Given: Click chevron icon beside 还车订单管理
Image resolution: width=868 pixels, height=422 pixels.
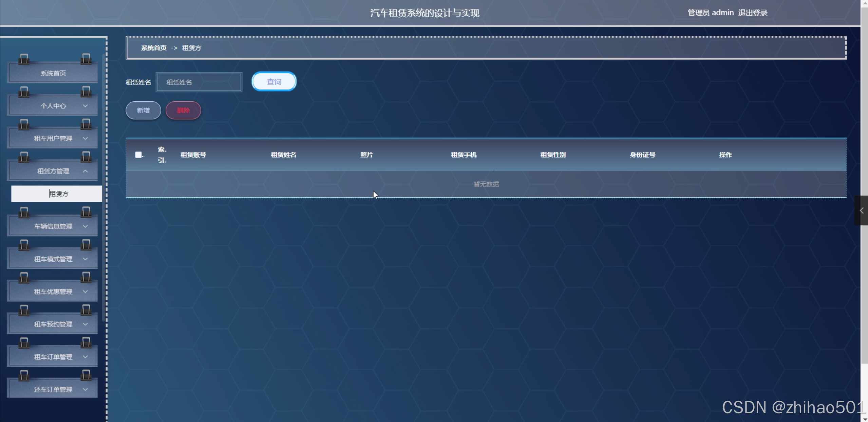Looking at the screenshot, I should pyautogui.click(x=85, y=389).
